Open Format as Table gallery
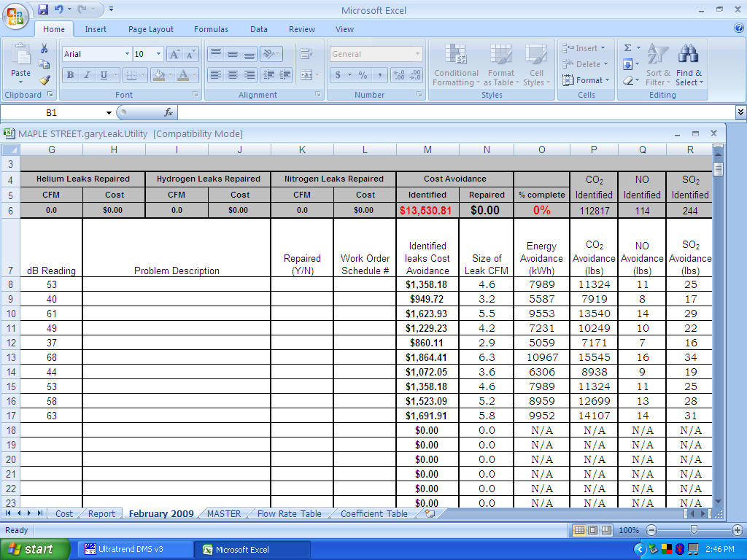The height and width of the screenshot is (560, 747). click(501, 66)
